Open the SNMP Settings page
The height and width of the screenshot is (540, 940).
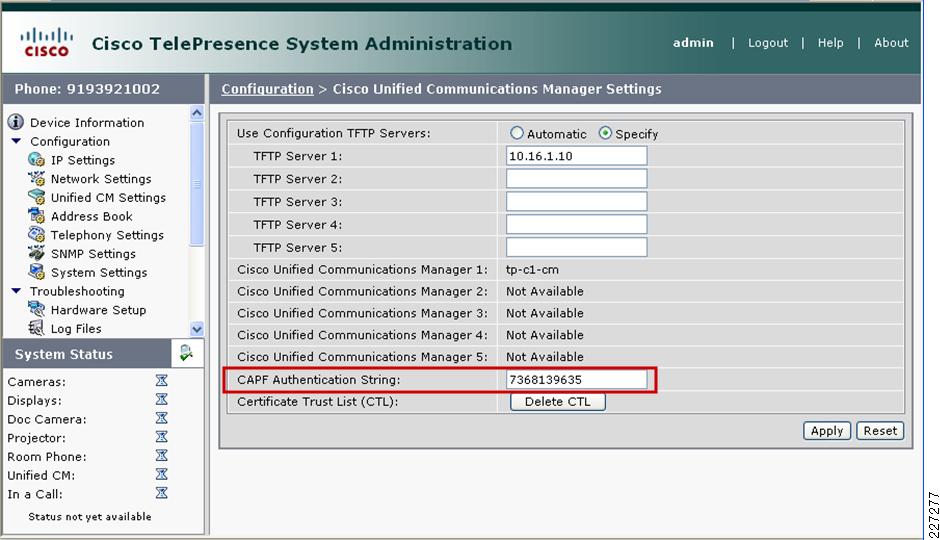click(x=93, y=254)
